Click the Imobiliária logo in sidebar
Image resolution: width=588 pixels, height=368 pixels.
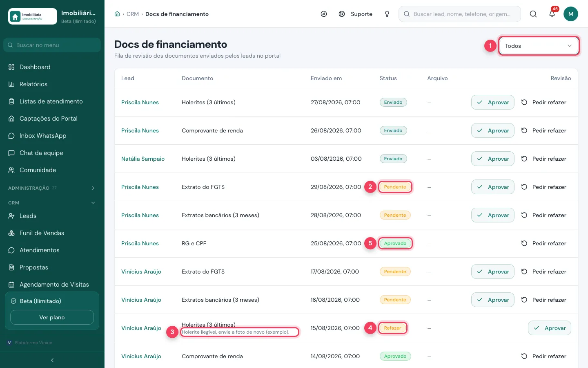pos(33,16)
